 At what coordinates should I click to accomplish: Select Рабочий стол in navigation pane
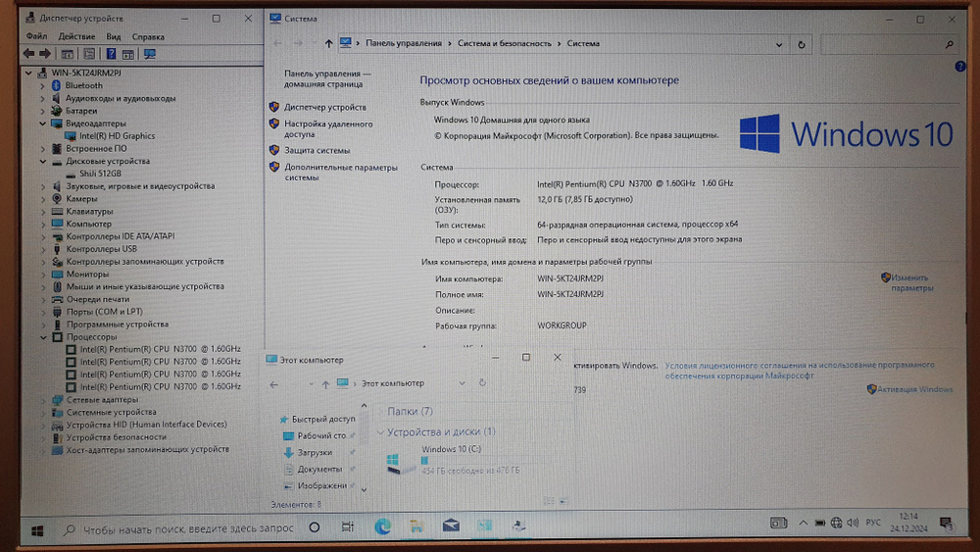pos(321,435)
